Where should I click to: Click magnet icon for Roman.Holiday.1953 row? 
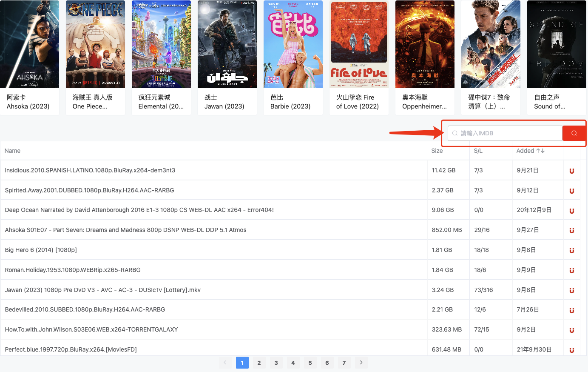(572, 270)
